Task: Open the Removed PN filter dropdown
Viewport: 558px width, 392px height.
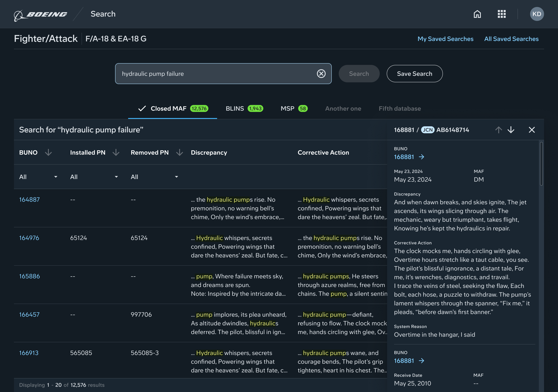Action: point(155,177)
